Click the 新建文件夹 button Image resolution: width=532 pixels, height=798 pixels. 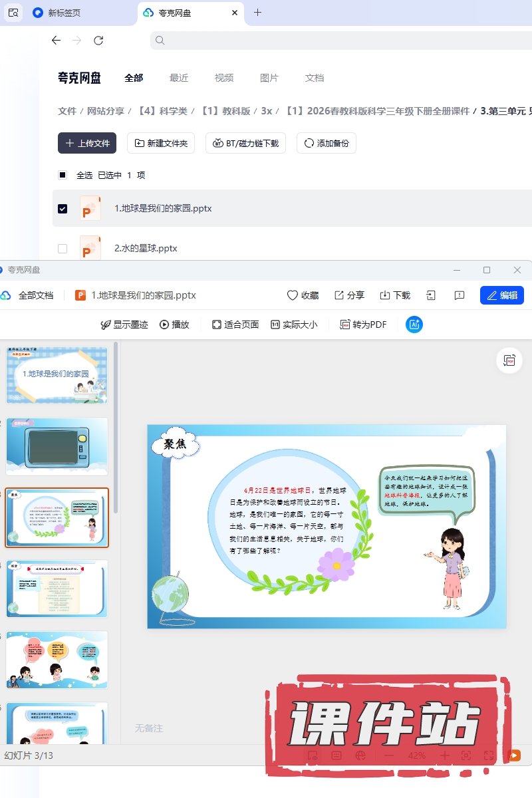click(x=161, y=143)
